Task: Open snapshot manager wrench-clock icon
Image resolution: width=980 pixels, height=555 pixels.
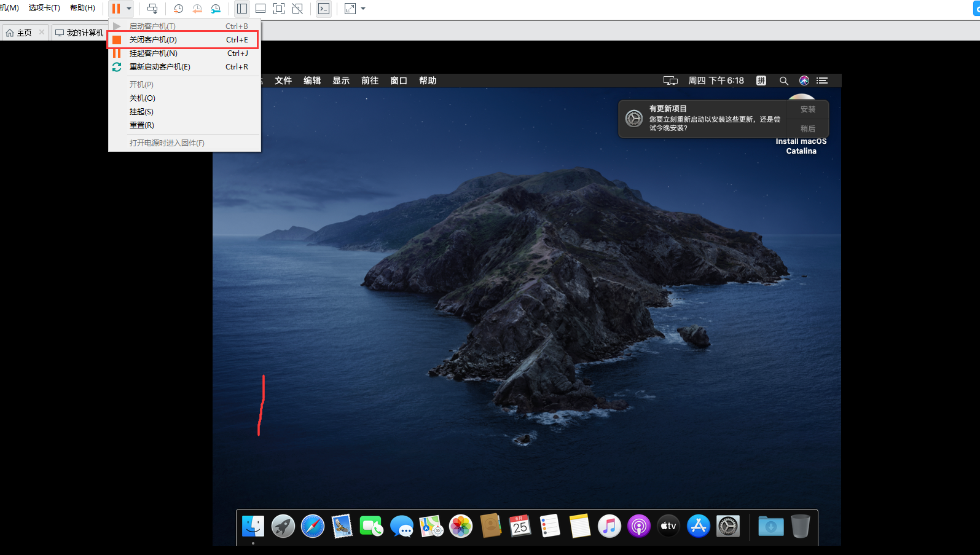Action: 216,9
